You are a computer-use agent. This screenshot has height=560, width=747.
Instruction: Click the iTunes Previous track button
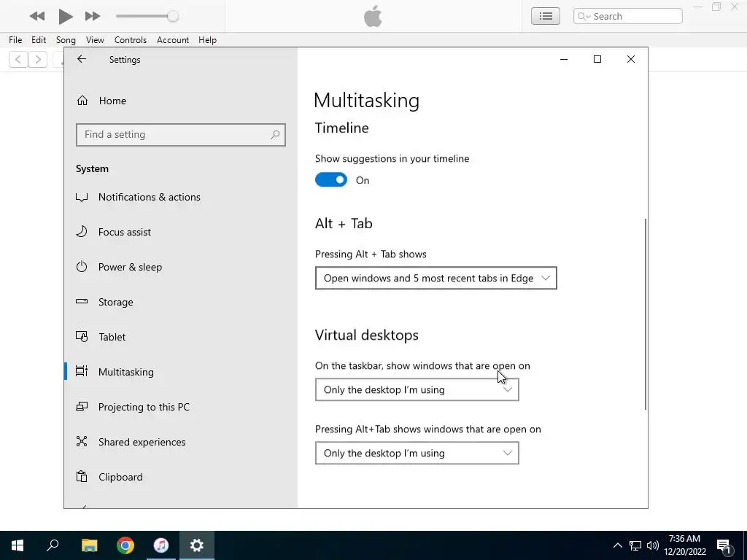click(36, 16)
